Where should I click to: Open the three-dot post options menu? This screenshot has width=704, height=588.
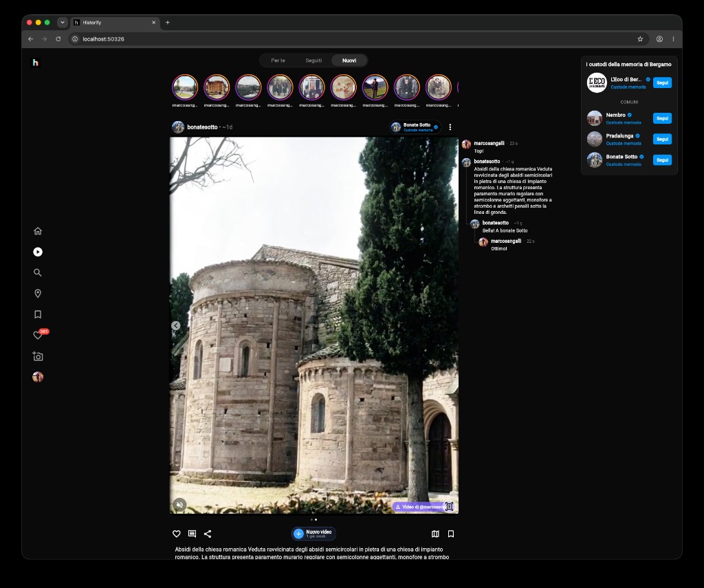pos(450,127)
